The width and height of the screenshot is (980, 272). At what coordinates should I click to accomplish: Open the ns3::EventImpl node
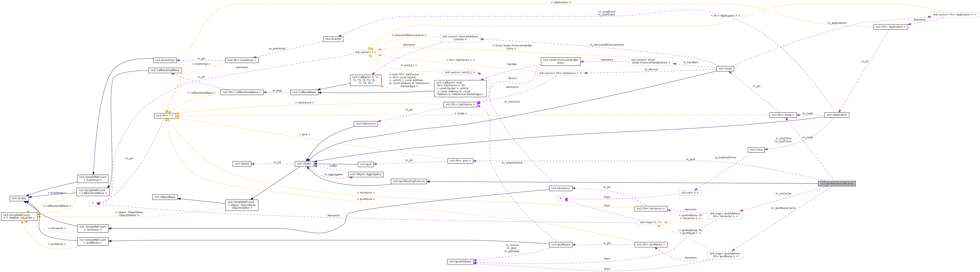(x=165, y=60)
